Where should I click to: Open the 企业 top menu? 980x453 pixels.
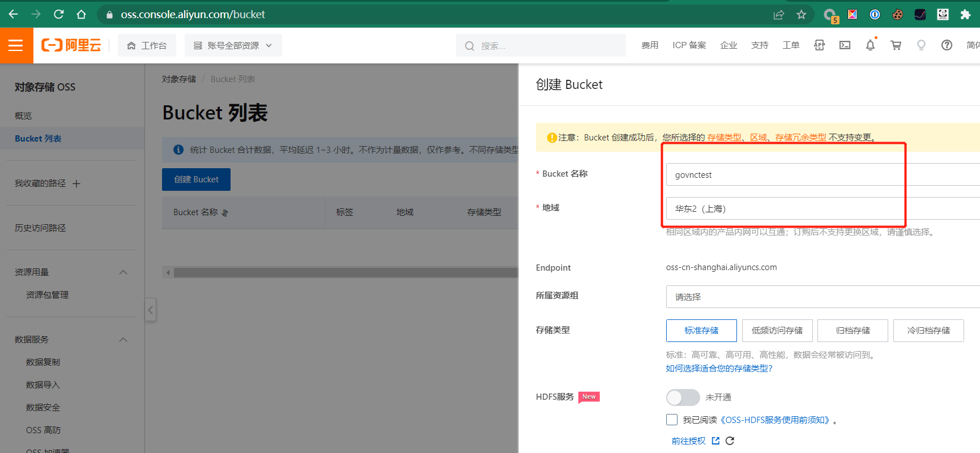728,45
